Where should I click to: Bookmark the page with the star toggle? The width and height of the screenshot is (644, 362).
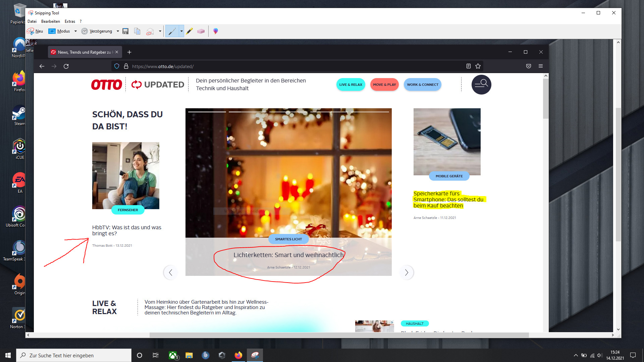(x=478, y=66)
